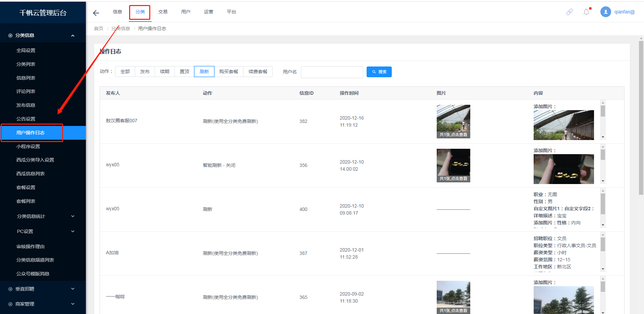
Task: Click info ID 400 cell
Action: pos(304,209)
